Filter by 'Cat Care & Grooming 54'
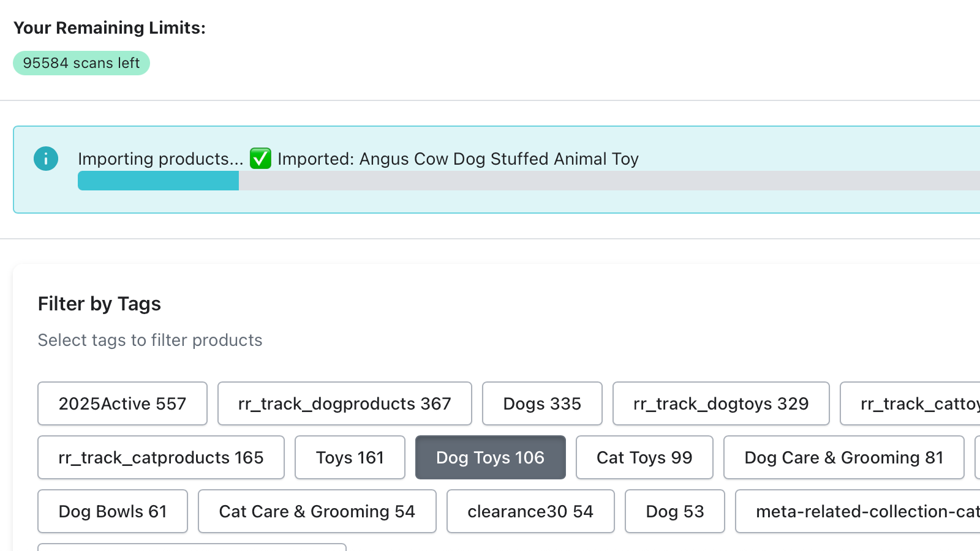 [x=317, y=511]
